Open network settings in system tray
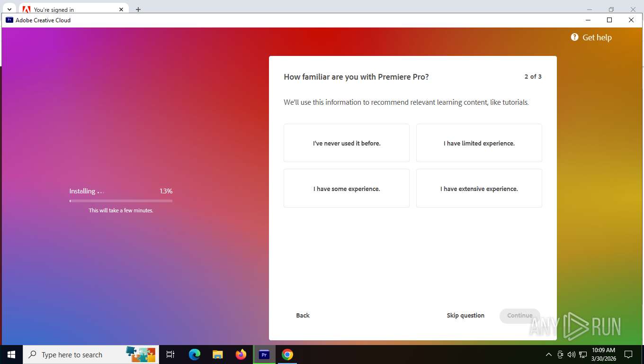This screenshot has width=644, height=364. pos(583,355)
